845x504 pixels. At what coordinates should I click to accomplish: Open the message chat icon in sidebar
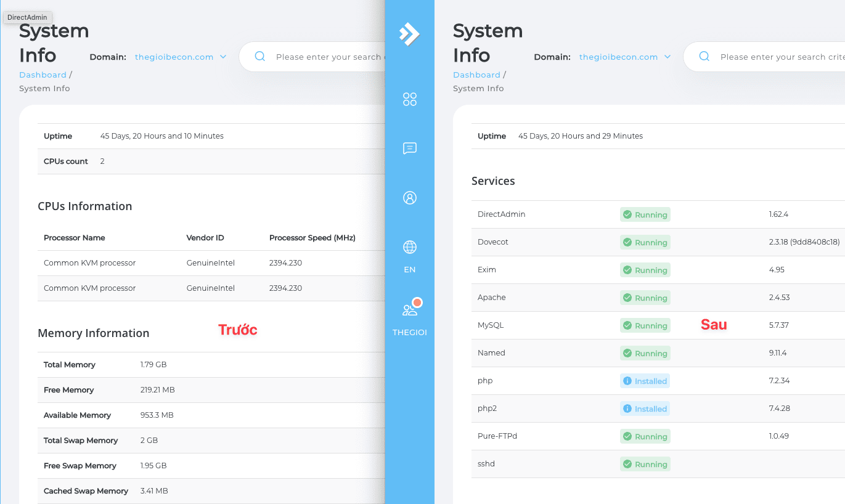pos(410,148)
